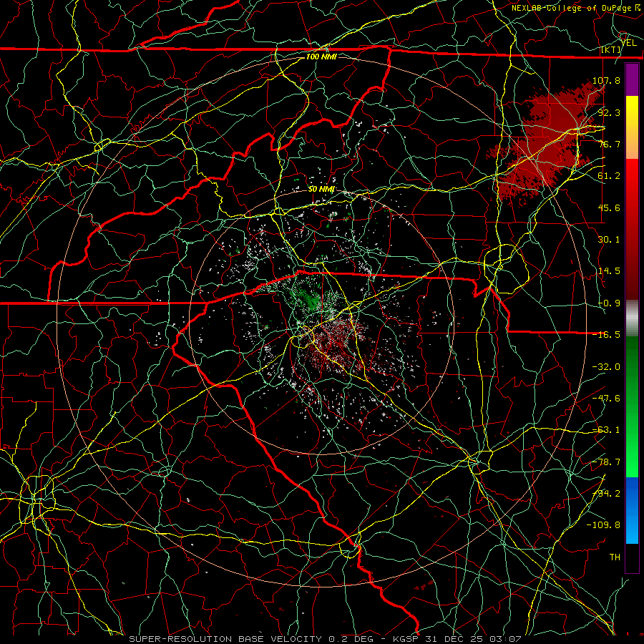Click the blue segment of the color bar
Image resolution: width=644 pixels, height=644 pixels.
(x=632, y=510)
